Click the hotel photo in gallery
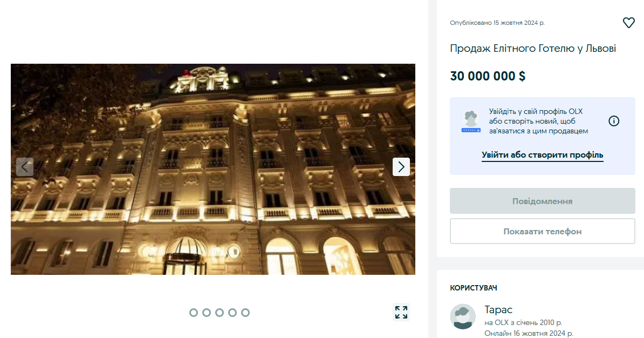Viewport: 644px width, 338px height. point(213,169)
